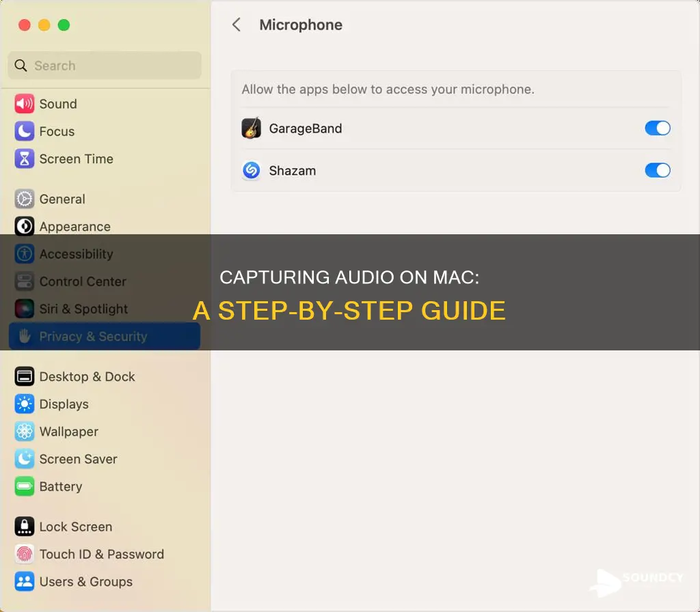Select the Wallpaper label in sidebar

click(69, 432)
